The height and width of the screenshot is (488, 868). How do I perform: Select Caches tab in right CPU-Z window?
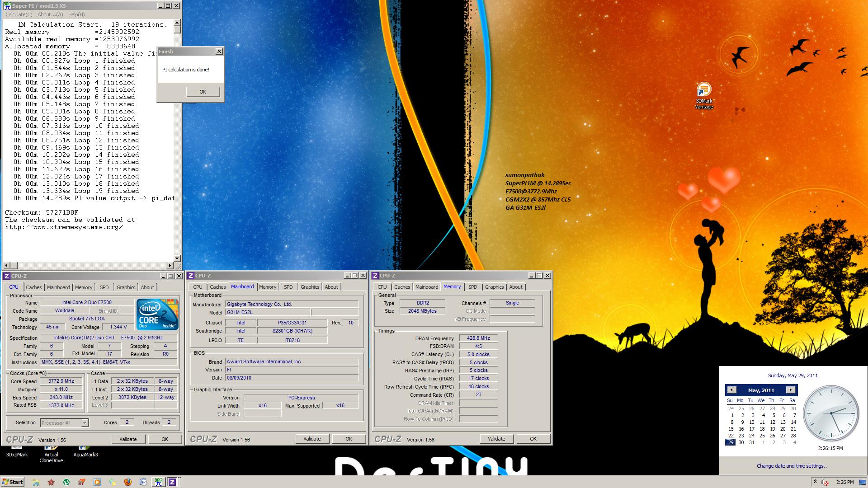click(x=402, y=287)
